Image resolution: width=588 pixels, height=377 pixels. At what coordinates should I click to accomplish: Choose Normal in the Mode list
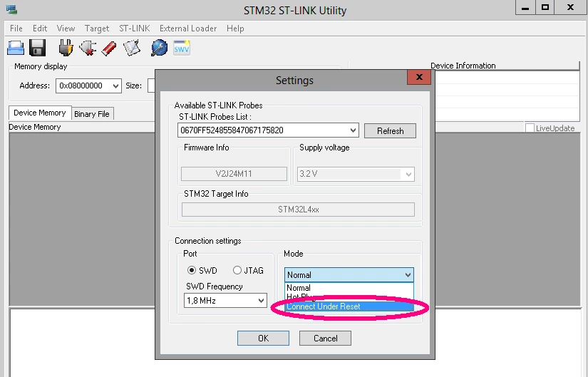[x=349, y=288]
